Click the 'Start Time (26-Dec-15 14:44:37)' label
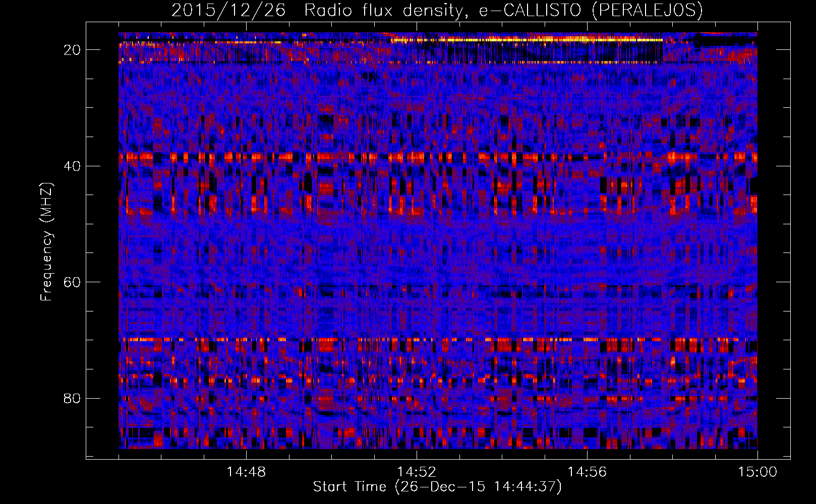 pyautogui.click(x=437, y=487)
